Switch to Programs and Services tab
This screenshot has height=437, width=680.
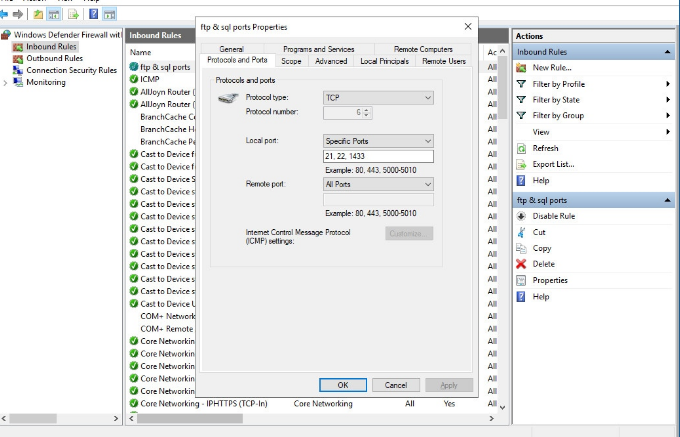click(x=319, y=49)
